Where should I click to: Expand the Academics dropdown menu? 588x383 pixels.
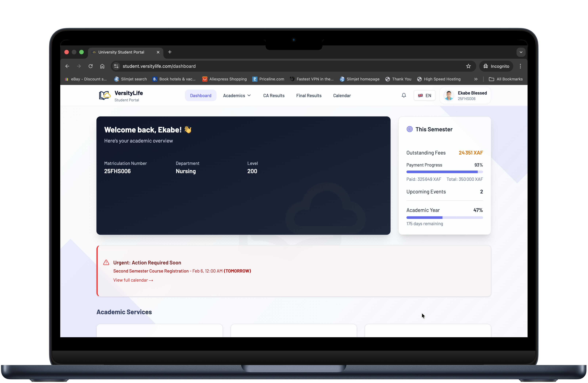(x=236, y=96)
